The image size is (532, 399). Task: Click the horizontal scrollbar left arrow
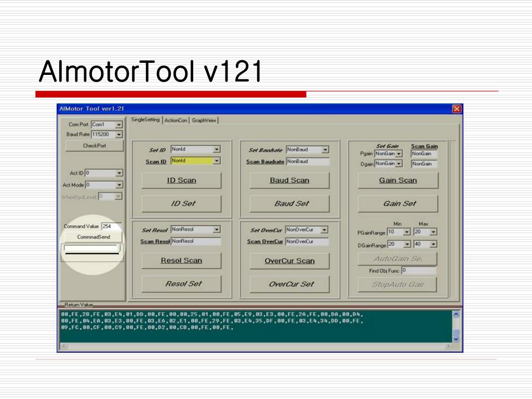click(x=63, y=346)
